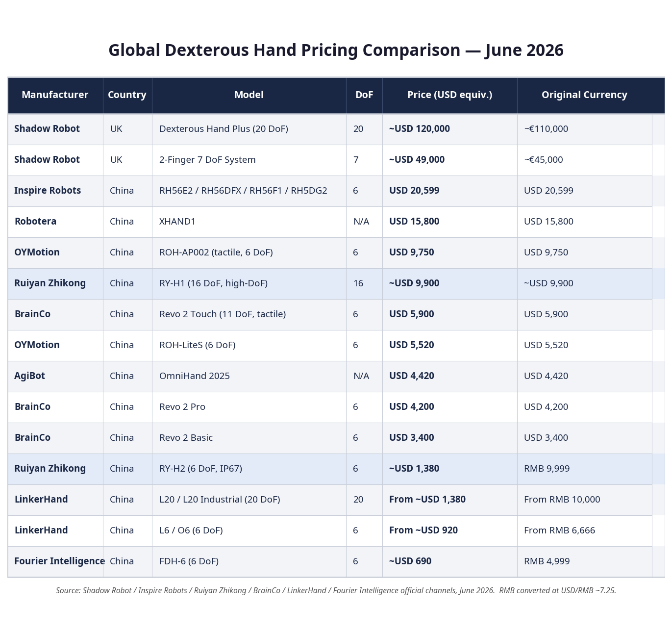Select the Revo 2 Basic model cell
The width and height of the screenshot is (672, 631).
249,438
